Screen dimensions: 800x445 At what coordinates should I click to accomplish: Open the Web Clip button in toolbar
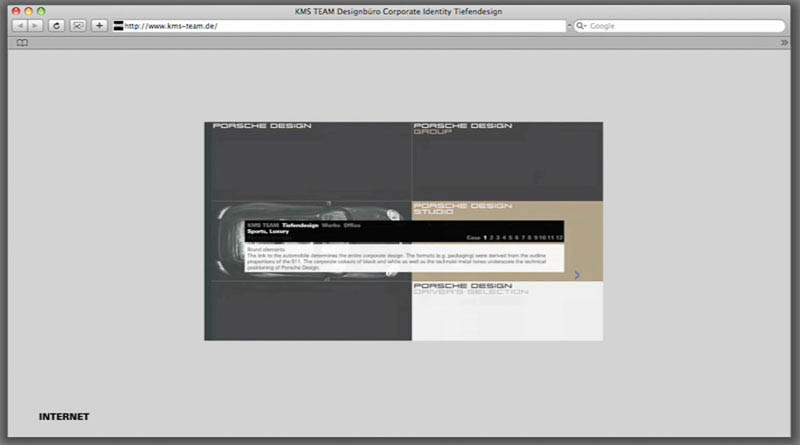pyautogui.click(x=78, y=26)
